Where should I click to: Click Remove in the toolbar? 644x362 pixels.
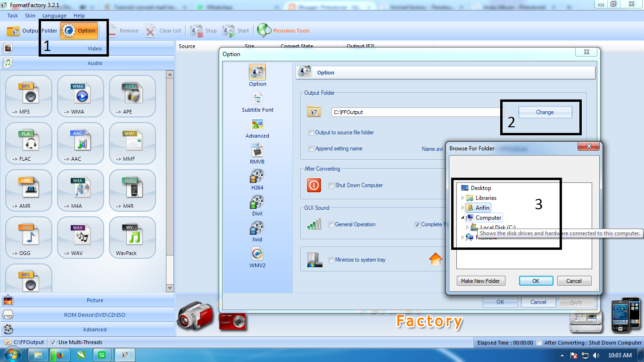click(x=123, y=31)
